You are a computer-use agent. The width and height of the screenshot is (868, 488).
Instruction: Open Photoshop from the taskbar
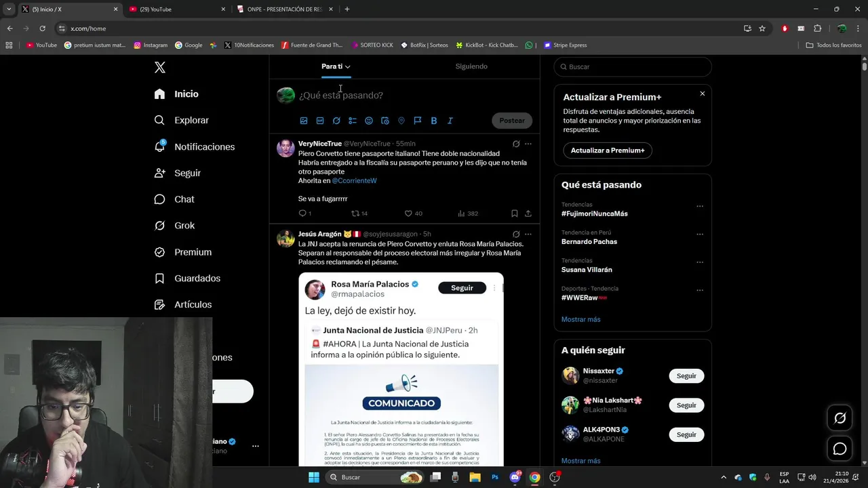click(495, 477)
